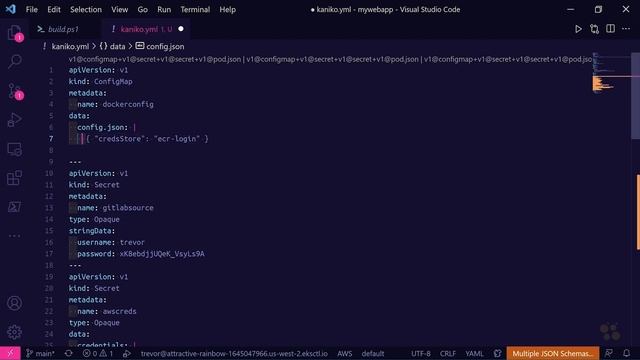
Task: Click the username value 'trevor'
Action: (x=132, y=242)
